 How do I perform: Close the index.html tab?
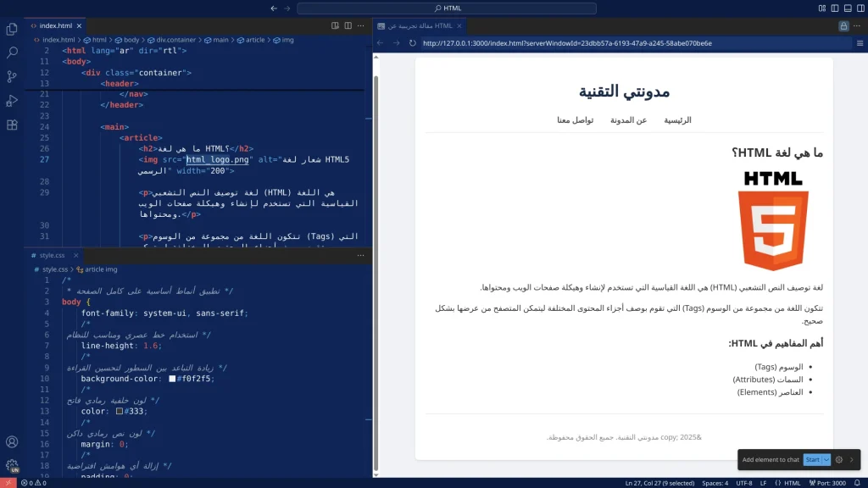[79, 25]
